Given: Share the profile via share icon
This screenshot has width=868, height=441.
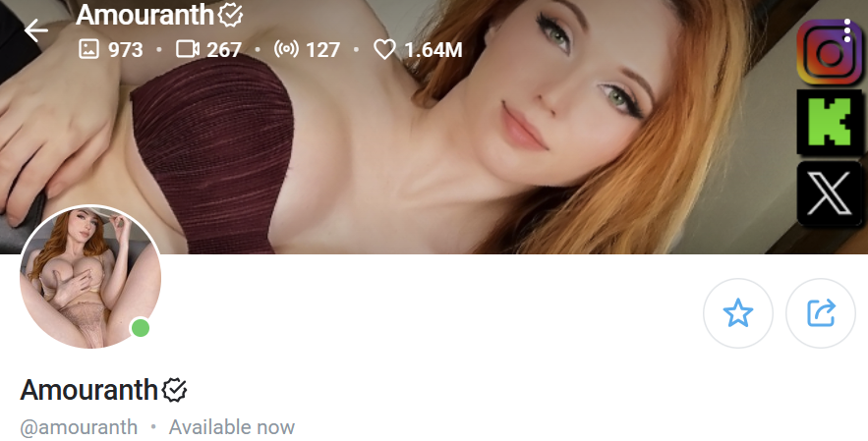Looking at the screenshot, I should coord(821,313).
